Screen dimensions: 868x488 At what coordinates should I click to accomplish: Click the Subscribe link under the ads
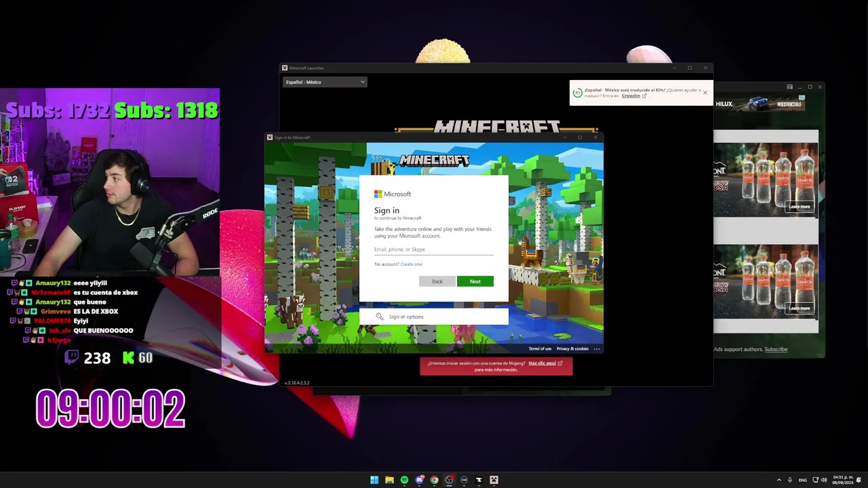776,349
